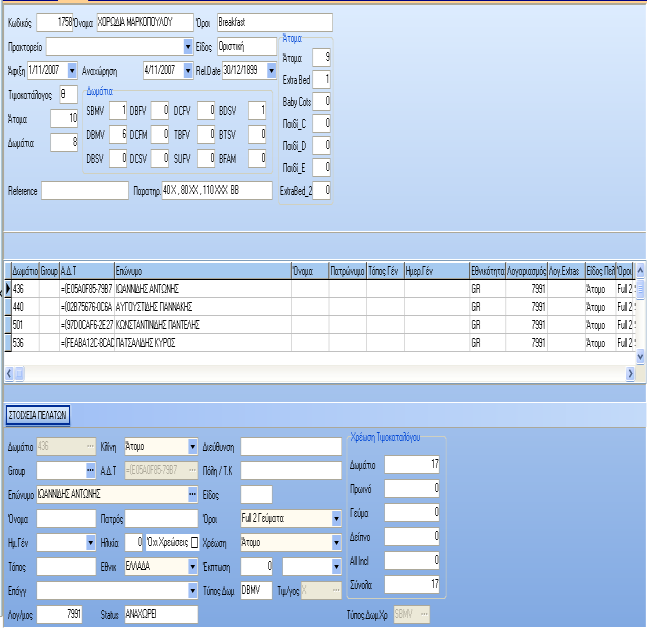The image size is (647, 628).
Task: Click the ellipsis button in Τύπος Δωμ.Χρ field
Action: pos(424,614)
